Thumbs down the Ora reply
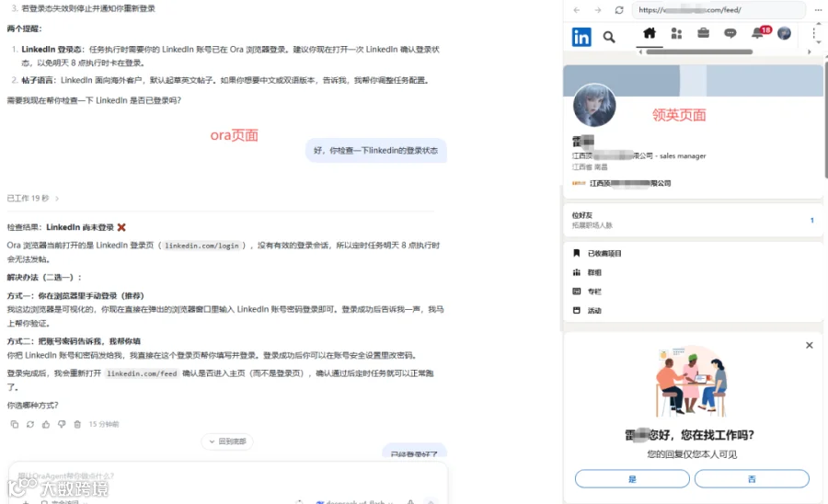This screenshot has height=504, width=828. tap(62, 424)
